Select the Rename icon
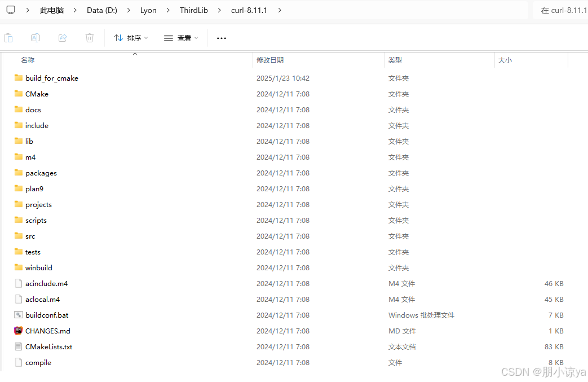588x382 pixels. point(35,38)
